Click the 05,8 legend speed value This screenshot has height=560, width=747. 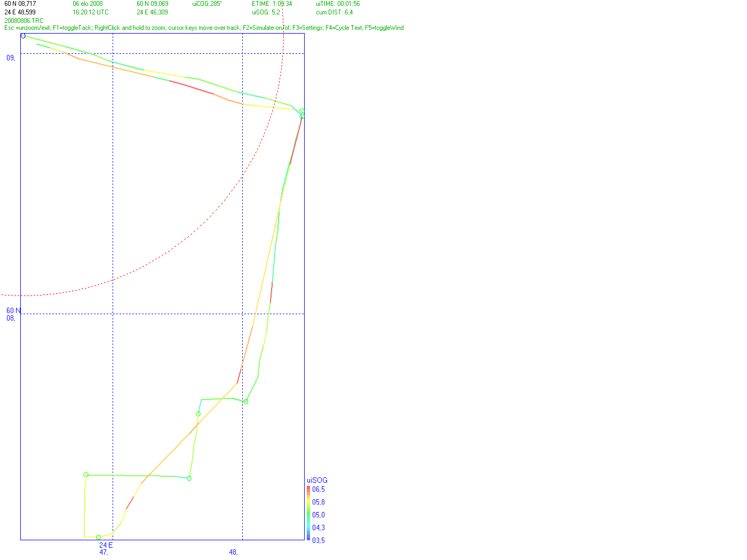[x=319, y=502]
